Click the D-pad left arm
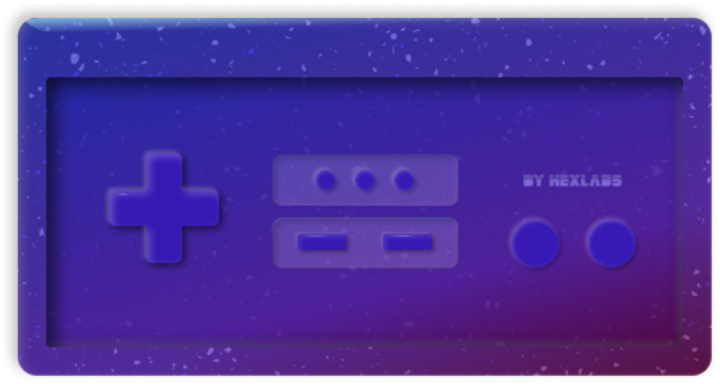 (x=127, y=207)
